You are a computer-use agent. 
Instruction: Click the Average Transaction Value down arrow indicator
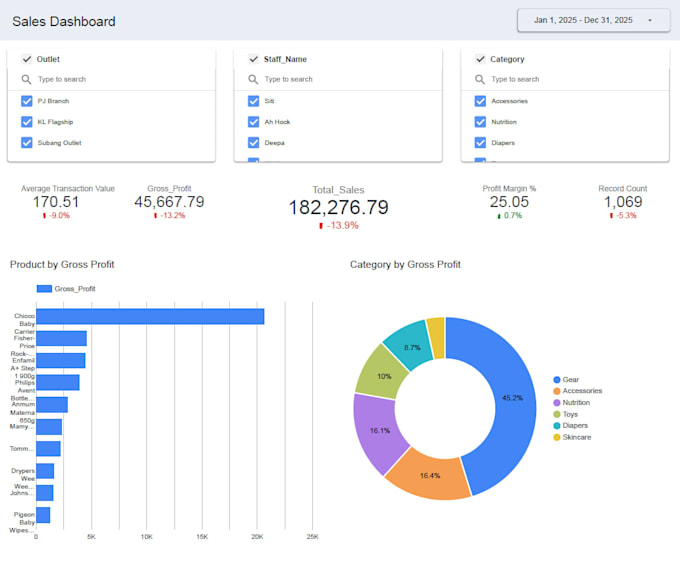point(44,216)
